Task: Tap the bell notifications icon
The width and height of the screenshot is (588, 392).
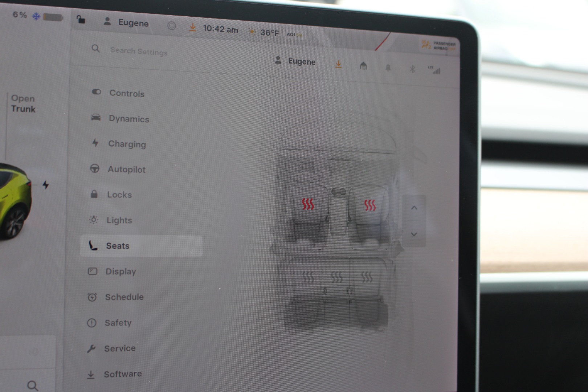Action: [x=388, y=68]
